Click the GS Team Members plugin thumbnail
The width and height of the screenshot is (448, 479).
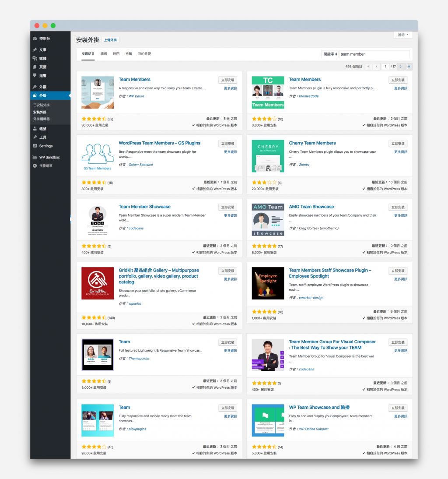tap(98, 156)
